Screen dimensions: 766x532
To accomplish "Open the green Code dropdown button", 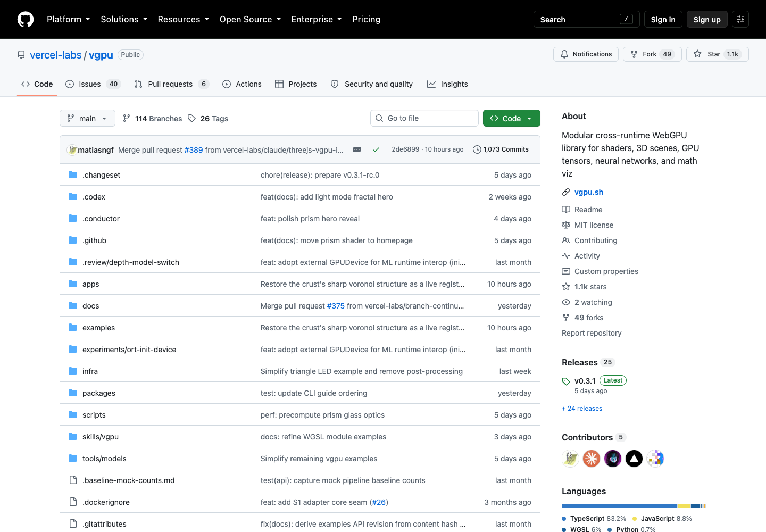I will point(512,118).
